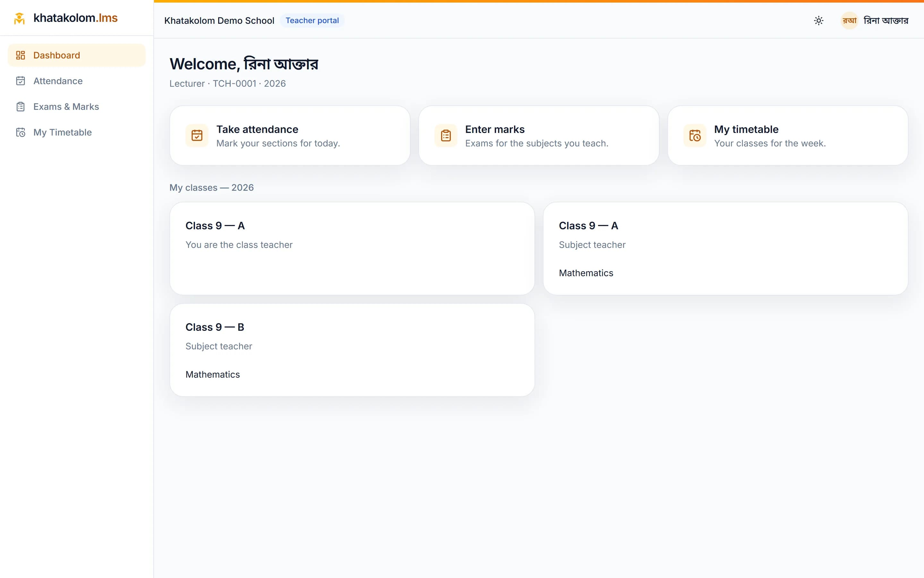This screenshot has height=578, width=924.
Task: Open Exams & Marks in the sidebar
Action: pyautogui.click(x=77, y=107)
